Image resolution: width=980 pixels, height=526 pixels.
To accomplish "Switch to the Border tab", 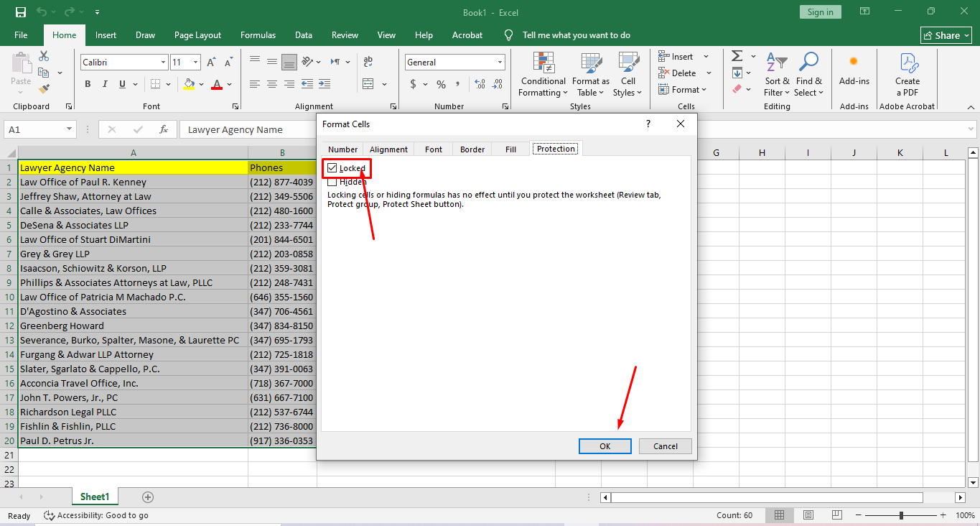I will tap(472, 149).
